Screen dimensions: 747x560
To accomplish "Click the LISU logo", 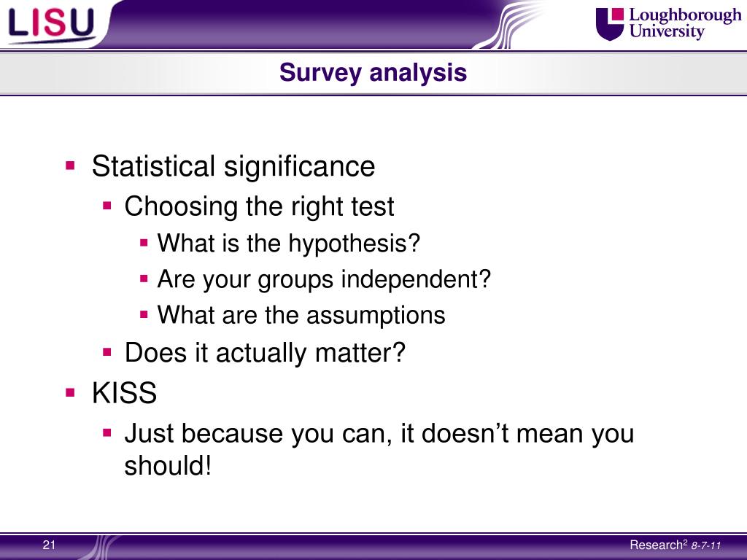I will pos(51,24).
